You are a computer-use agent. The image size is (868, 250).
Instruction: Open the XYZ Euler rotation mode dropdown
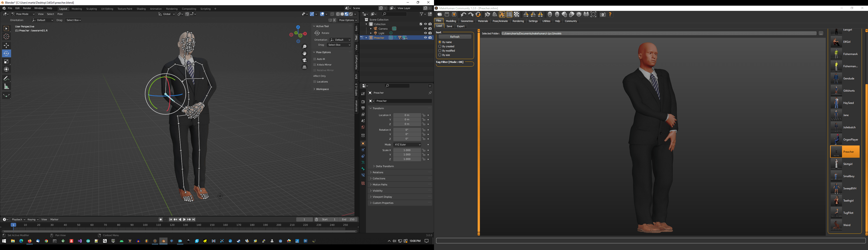tap(407, 144)
